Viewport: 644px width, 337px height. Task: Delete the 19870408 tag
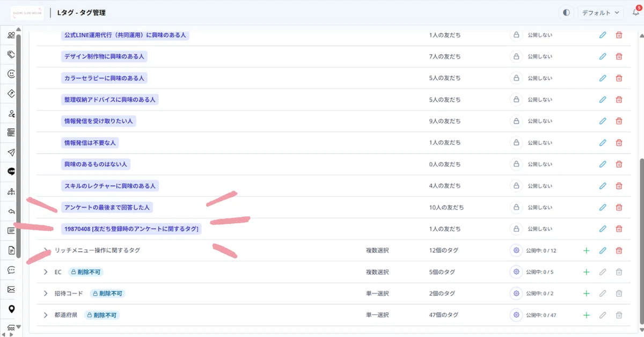point(619,229)
